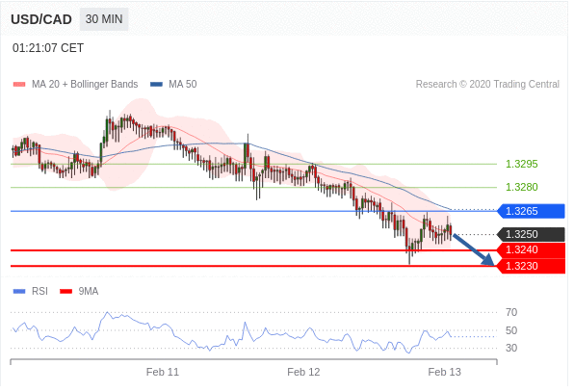This screenshot has width=574, height=392.
Task: Click the RSI 30 level label
Action: pos(511,348)
